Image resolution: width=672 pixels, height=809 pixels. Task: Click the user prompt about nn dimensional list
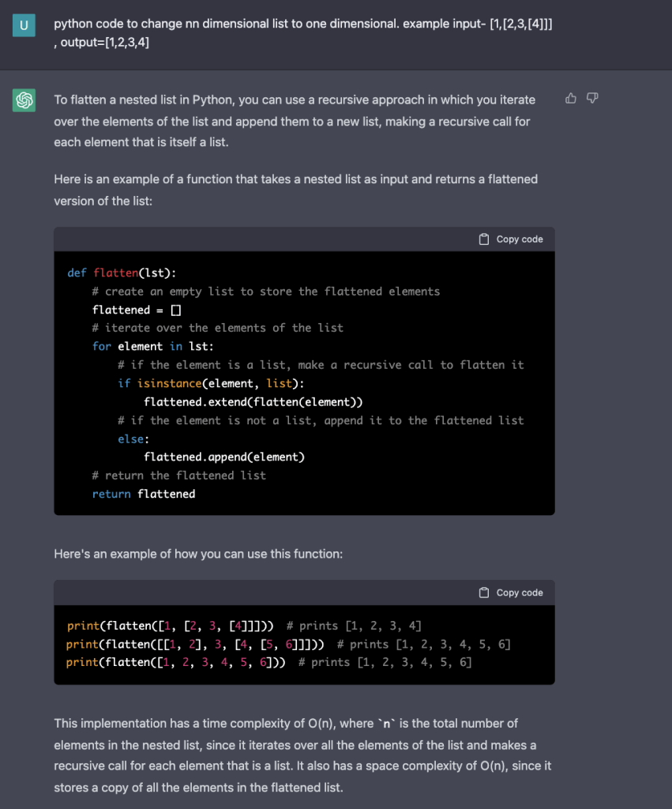pyautogui.click(x=302, y=32)
